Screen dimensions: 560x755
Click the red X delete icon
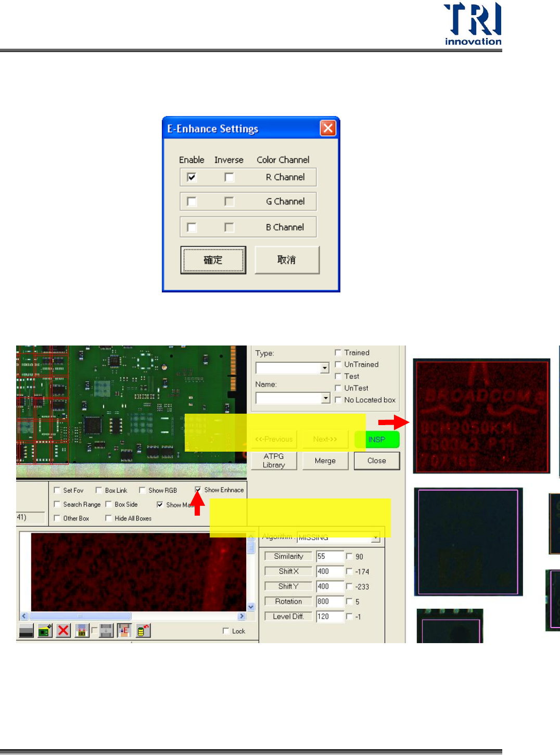click(x=63, y=631)
